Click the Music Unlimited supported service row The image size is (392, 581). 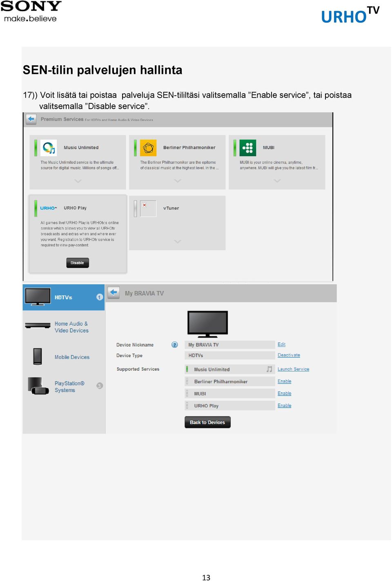[x=230, y=369]
